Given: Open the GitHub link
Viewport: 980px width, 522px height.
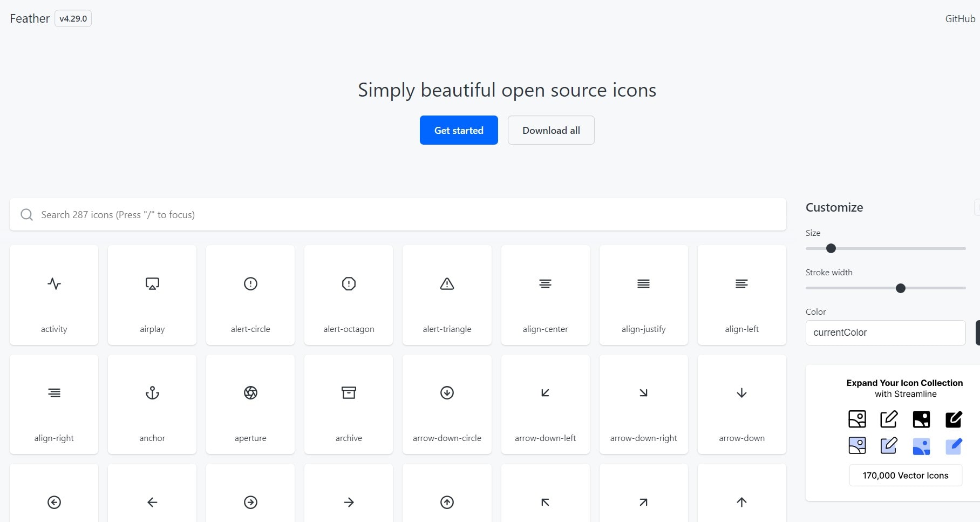Looking at the screenshot, I should [959, 18].
